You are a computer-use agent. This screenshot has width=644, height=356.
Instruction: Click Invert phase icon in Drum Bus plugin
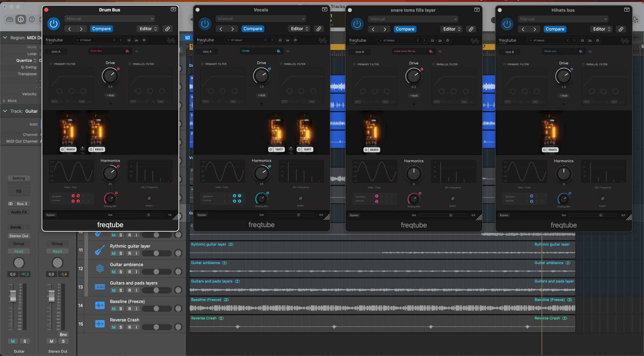pos(149,198)
